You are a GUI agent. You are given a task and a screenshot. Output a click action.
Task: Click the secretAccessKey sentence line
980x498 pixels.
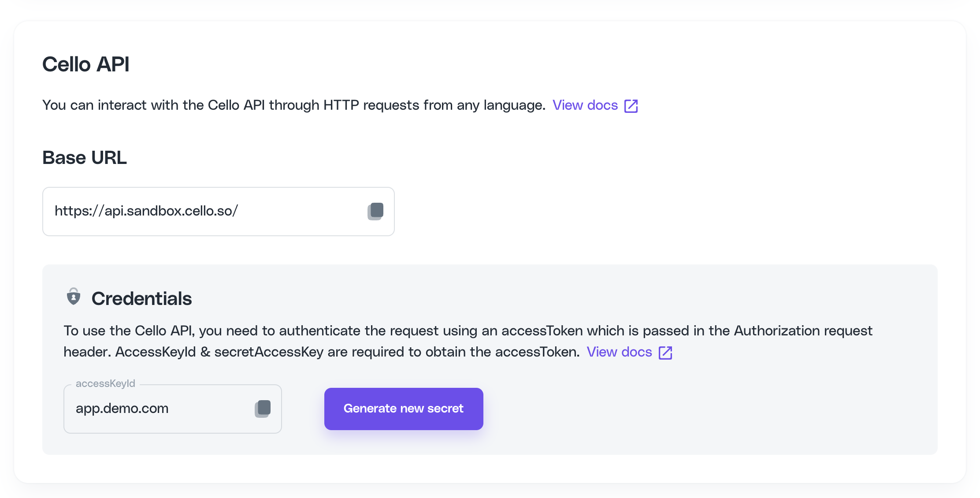coord(322,352)
